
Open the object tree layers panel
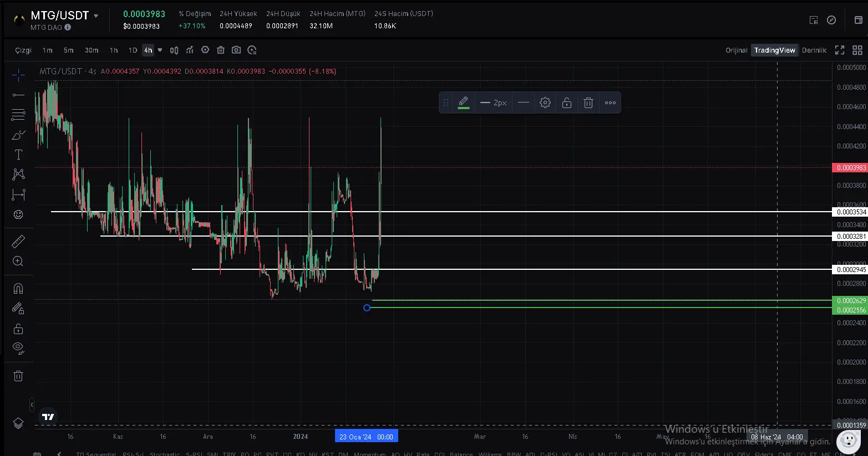click(18, 423)
